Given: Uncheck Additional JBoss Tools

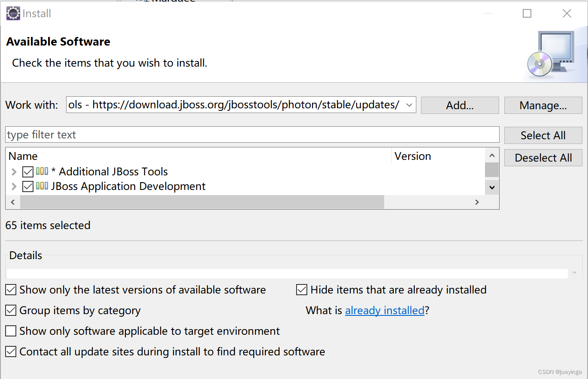Looking at the screenshot, I should tap(27, 171).
